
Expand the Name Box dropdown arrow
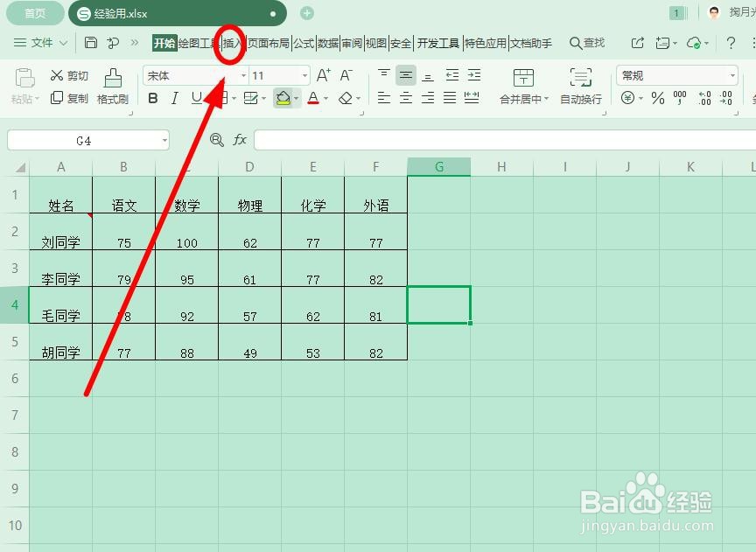(164, 141)
